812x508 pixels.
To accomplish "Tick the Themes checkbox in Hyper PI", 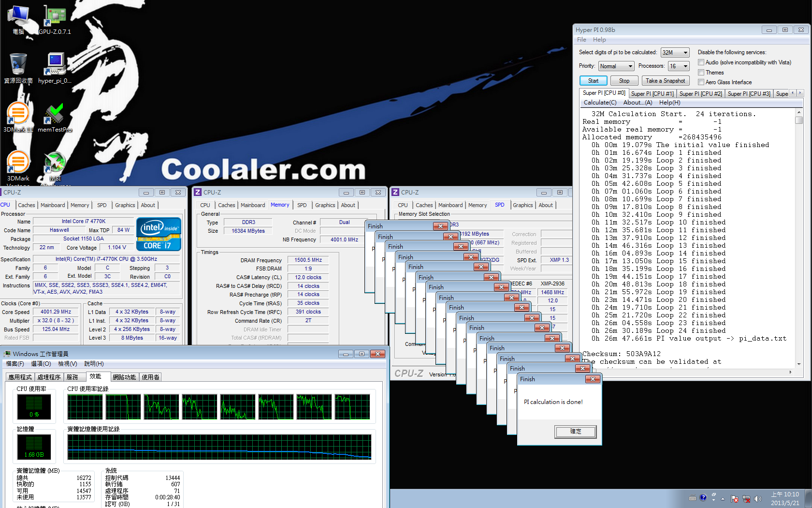I will 701,73.
